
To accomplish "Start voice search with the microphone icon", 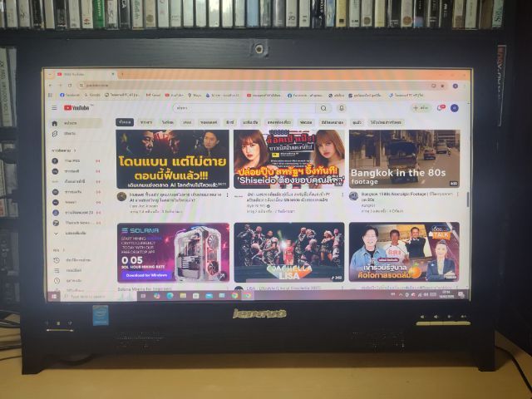I will click(342, 108).
